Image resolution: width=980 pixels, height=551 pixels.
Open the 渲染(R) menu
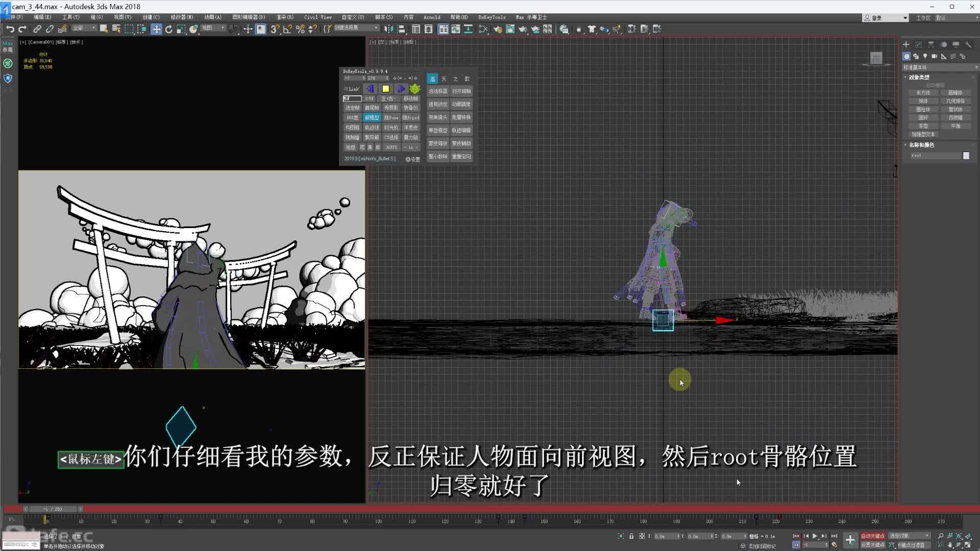click(285, 17)
